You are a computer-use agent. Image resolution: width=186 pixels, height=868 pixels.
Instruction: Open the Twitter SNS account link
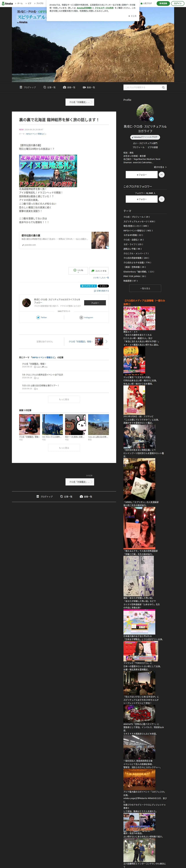42,317
